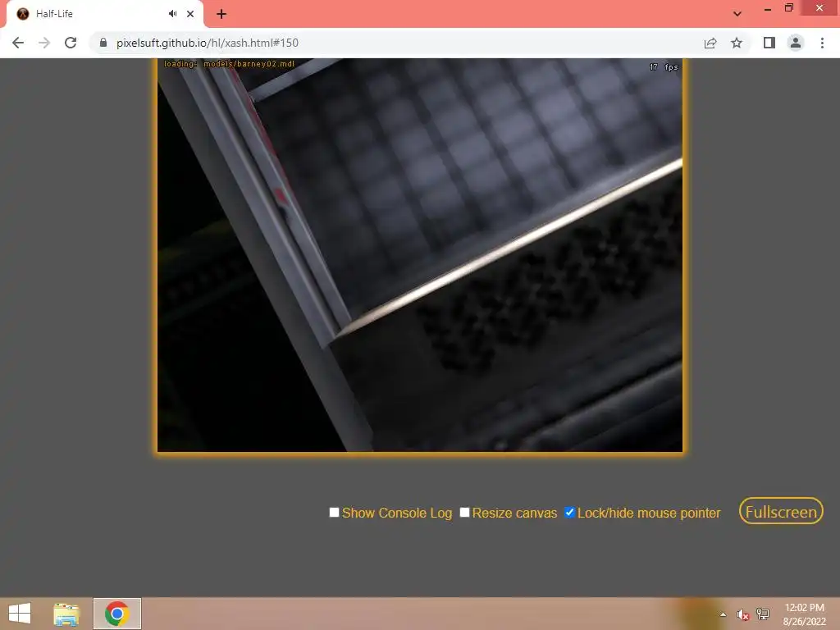This screenshot has height=630, width=840.
Task: Show hidden system tray icons
Action: [724, 614]
